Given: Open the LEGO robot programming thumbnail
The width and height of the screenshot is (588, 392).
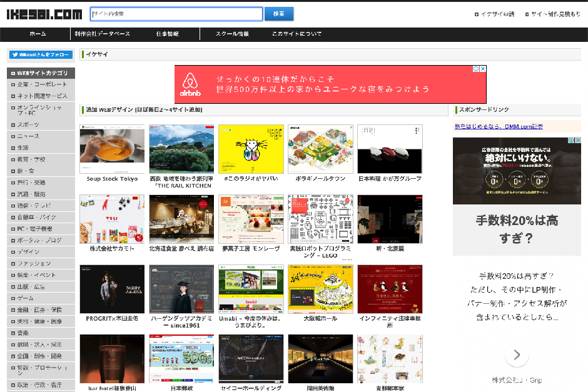Looking at the screenshot, I should click(320, 219).
